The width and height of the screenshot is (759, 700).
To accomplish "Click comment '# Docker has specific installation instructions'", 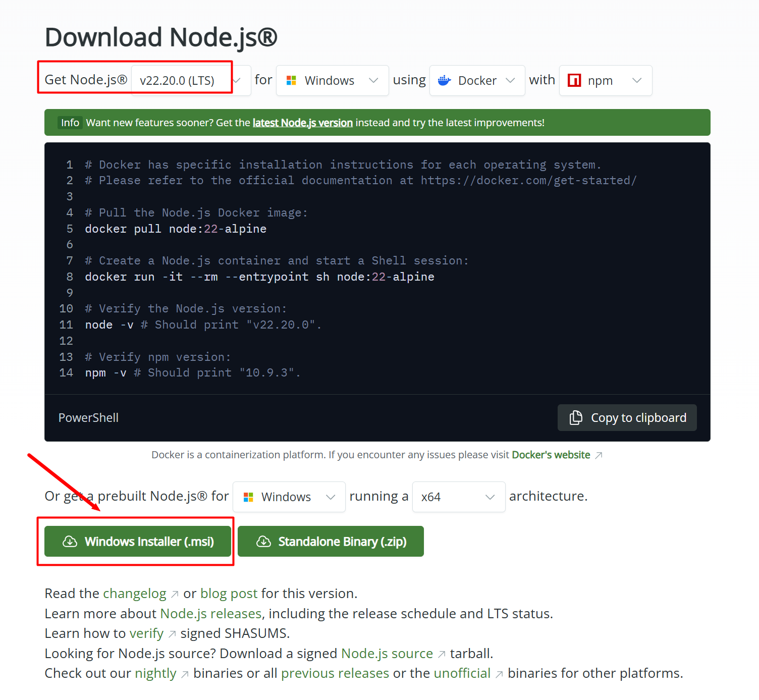I will tap(343, 165).
